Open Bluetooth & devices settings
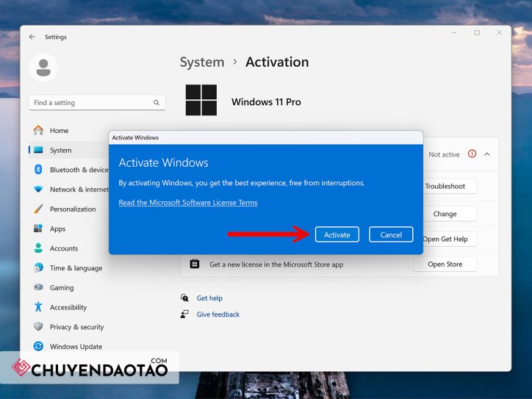This screenshot has height=399, width=532. click(79, 170)
